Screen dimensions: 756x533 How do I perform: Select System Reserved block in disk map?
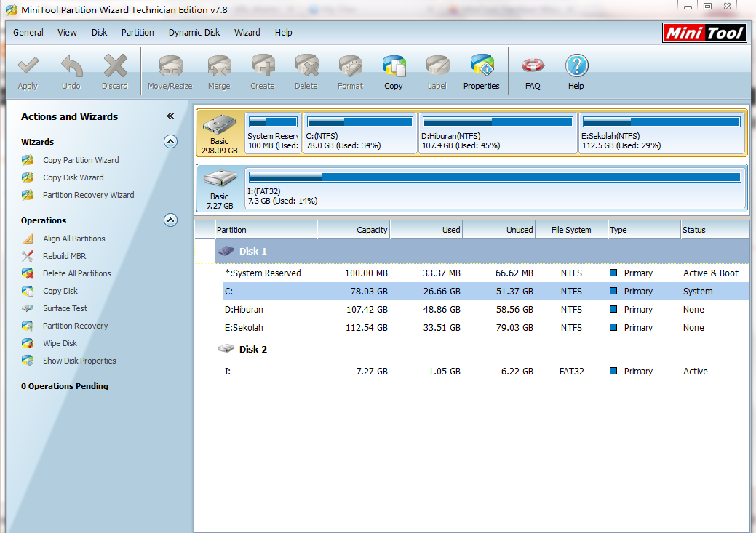[x=273, y=134]
